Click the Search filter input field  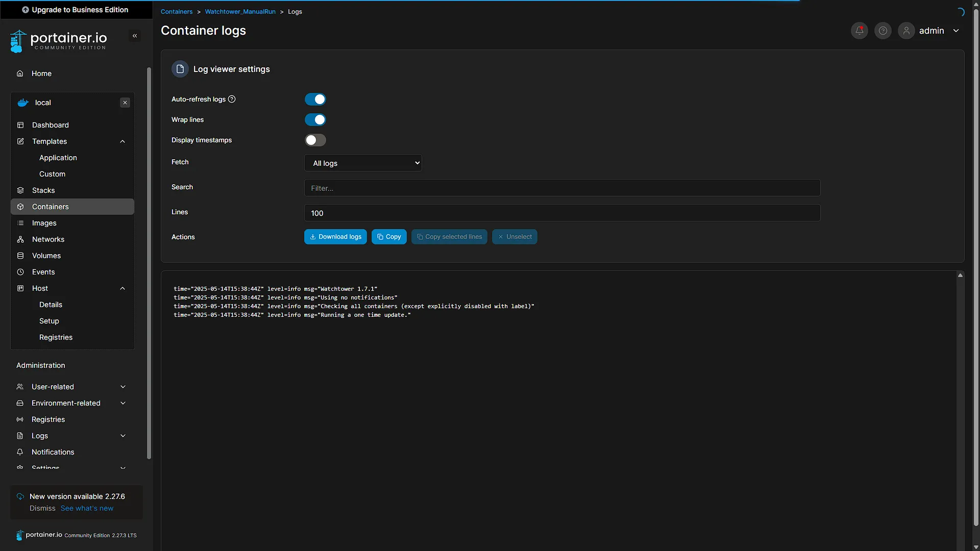click(562, 188)
